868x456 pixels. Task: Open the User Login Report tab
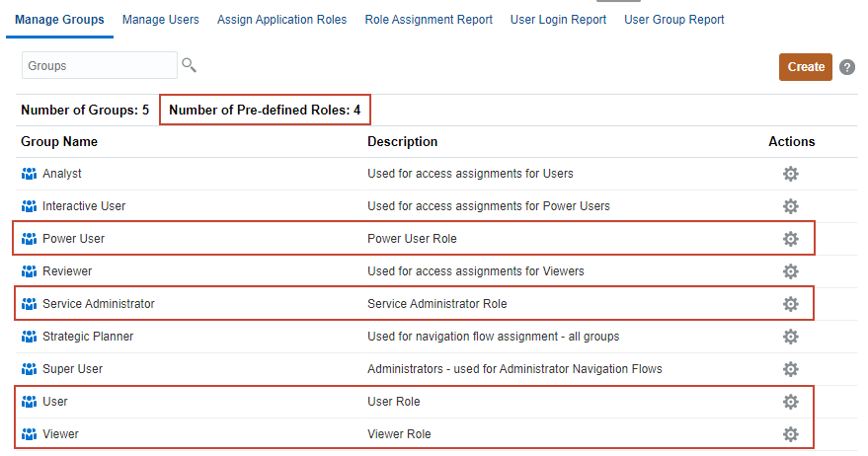558,20
